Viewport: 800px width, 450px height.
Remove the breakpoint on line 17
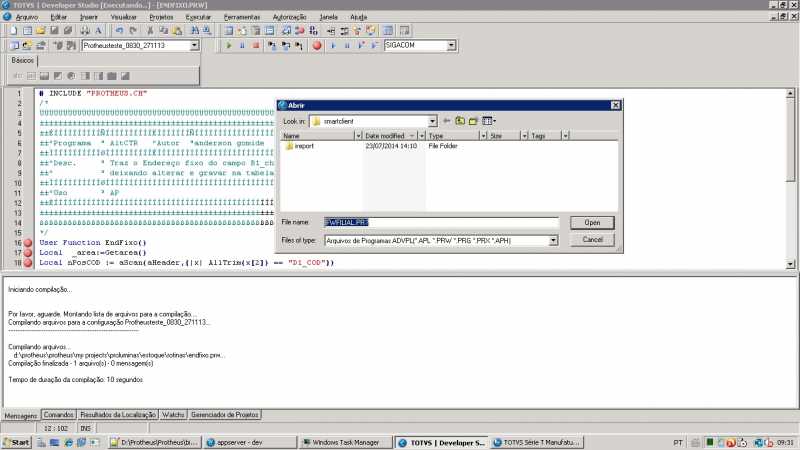click(x=28, y=253)
